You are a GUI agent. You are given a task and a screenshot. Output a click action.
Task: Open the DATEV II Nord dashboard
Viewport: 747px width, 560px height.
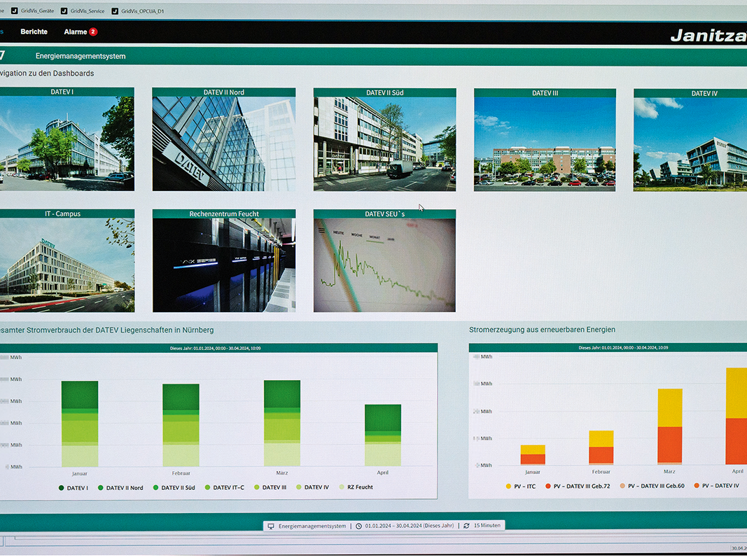pos(224,139)
